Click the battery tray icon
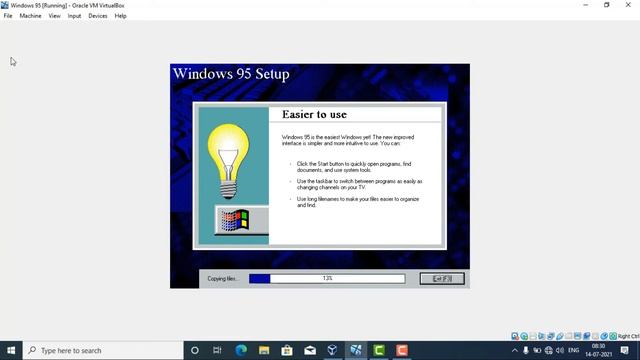 click(537, 350)
